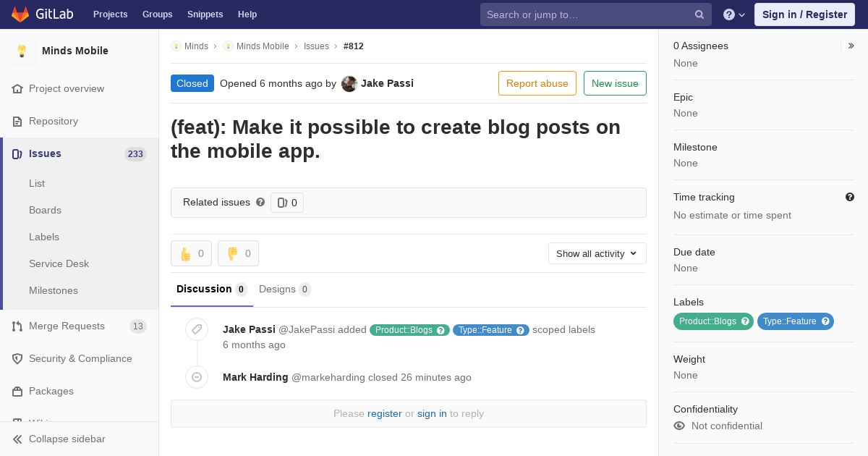Open Show all activity dropdown

[597, 253]
